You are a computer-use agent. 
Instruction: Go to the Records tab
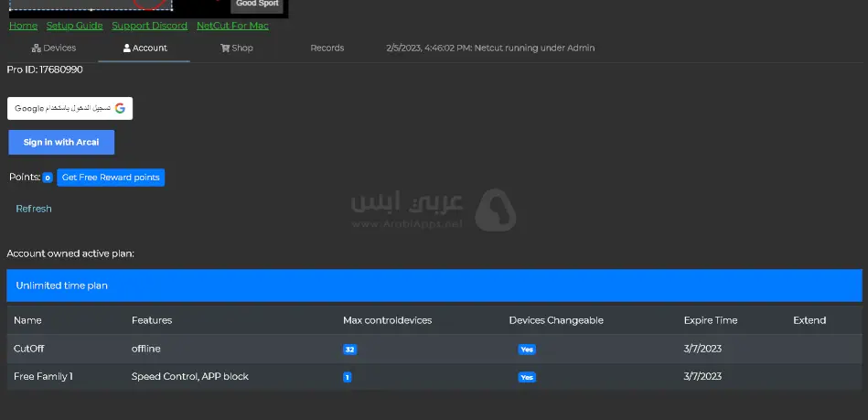tap(327, 48)
